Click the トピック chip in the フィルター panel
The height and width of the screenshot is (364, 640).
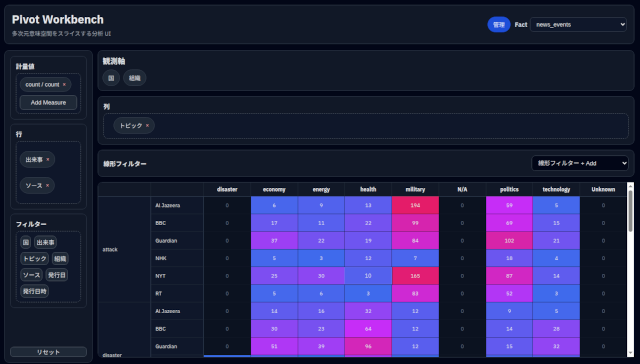(x=35, y=259)
